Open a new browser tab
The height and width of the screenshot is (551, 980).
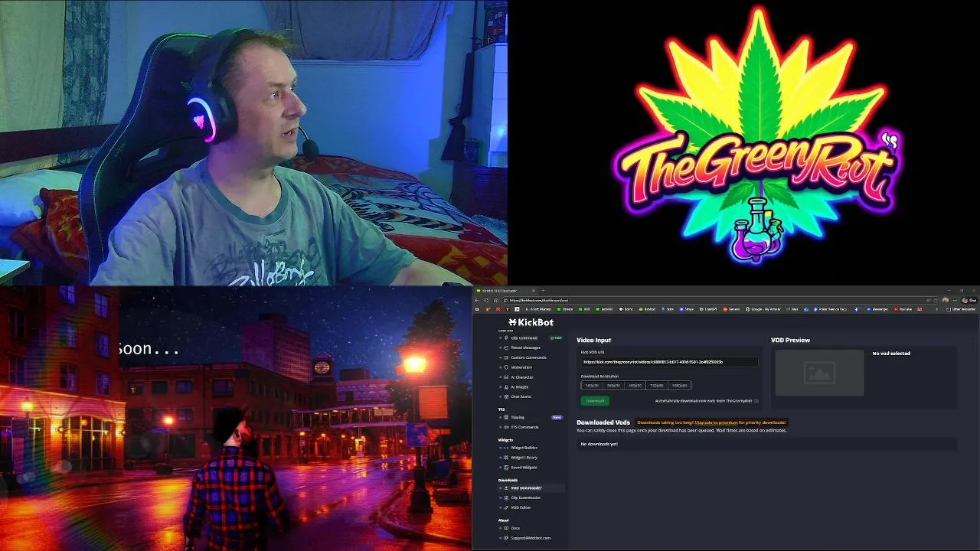tap(543, 291)
